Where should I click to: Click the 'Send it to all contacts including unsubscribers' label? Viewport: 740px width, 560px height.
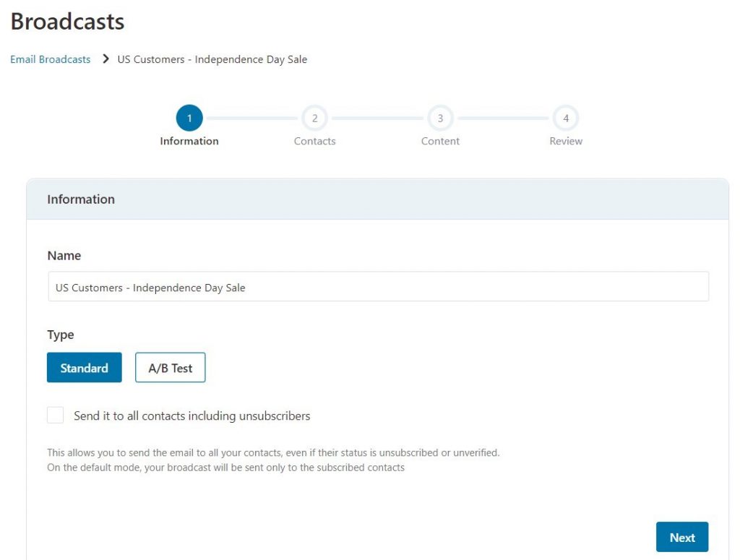click(192, 415)
